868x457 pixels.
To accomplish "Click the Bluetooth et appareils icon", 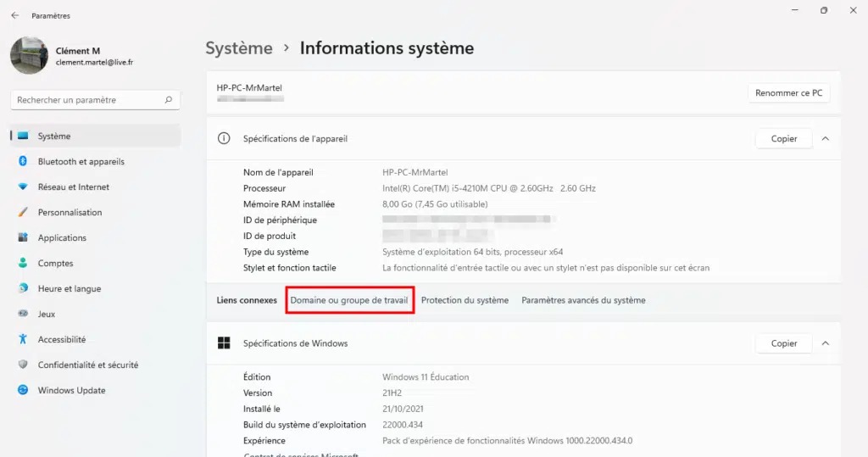I will 23,161.
